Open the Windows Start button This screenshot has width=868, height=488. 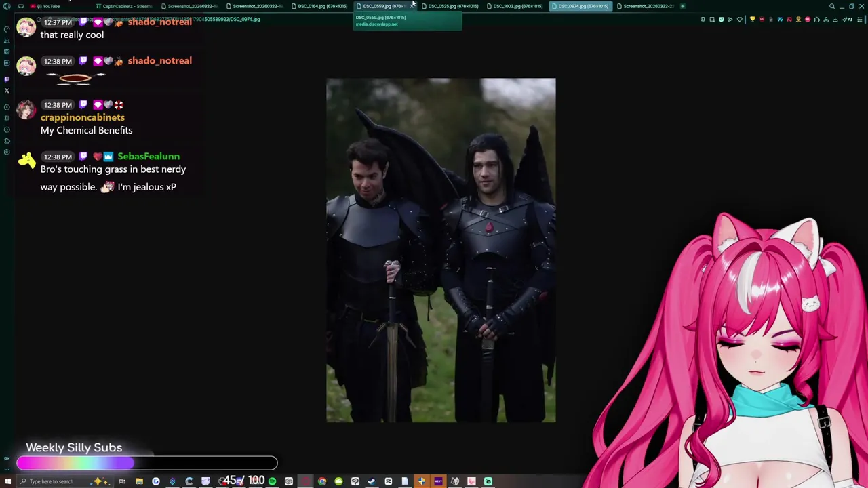[x=7, y=481]
